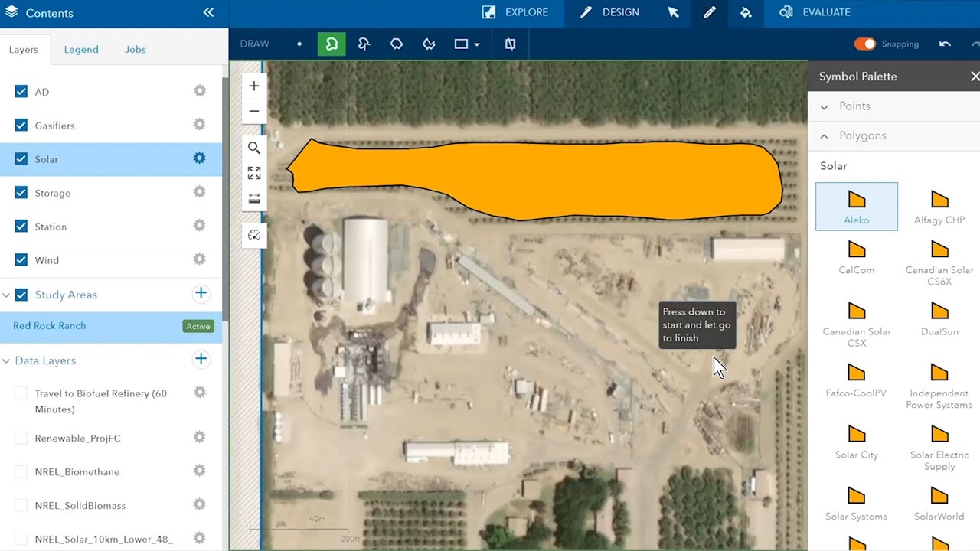Viewport: 980px width, 551px height.
Task: Open settings gear for Gasifiers layer
Action: 200,125
